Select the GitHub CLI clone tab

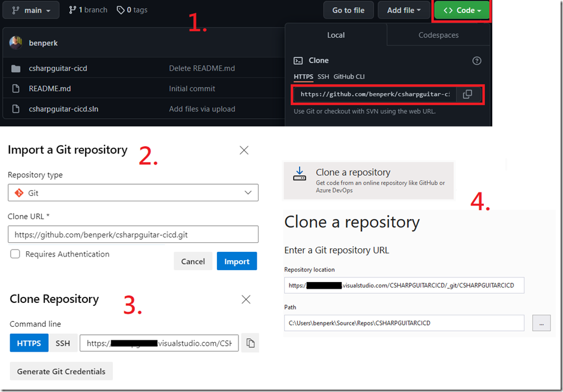348,77
